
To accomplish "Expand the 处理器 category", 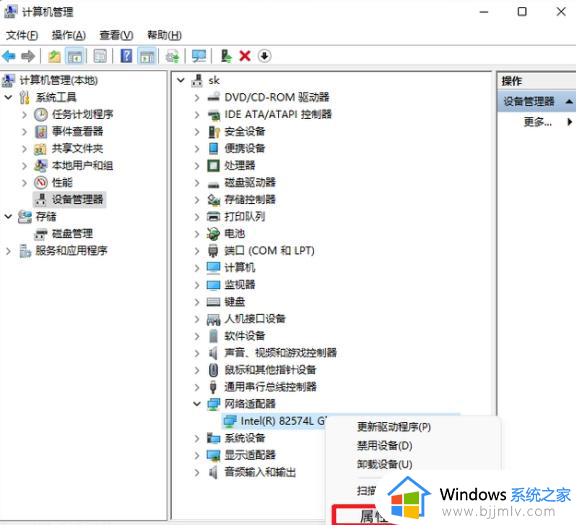I will click(197, 165).
